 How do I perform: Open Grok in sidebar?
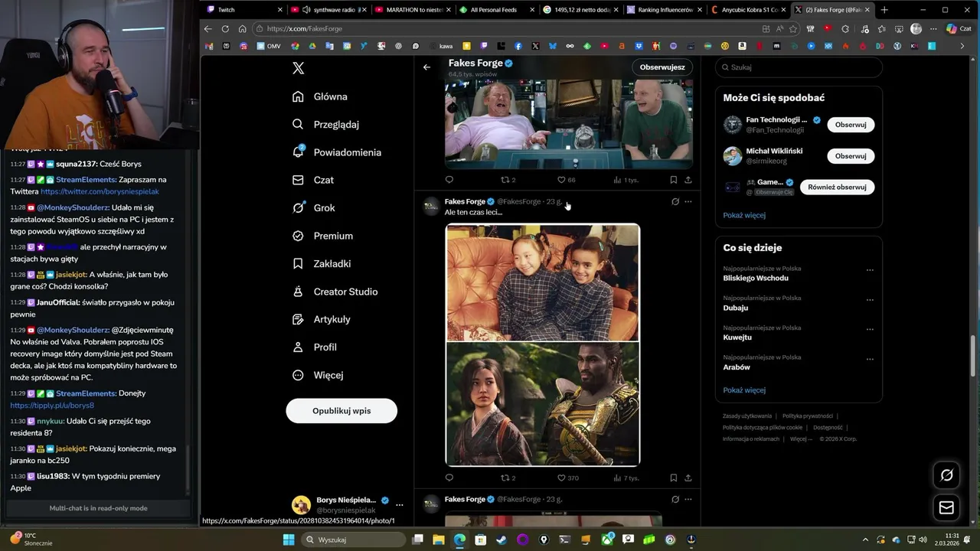(x=314, y=207)
